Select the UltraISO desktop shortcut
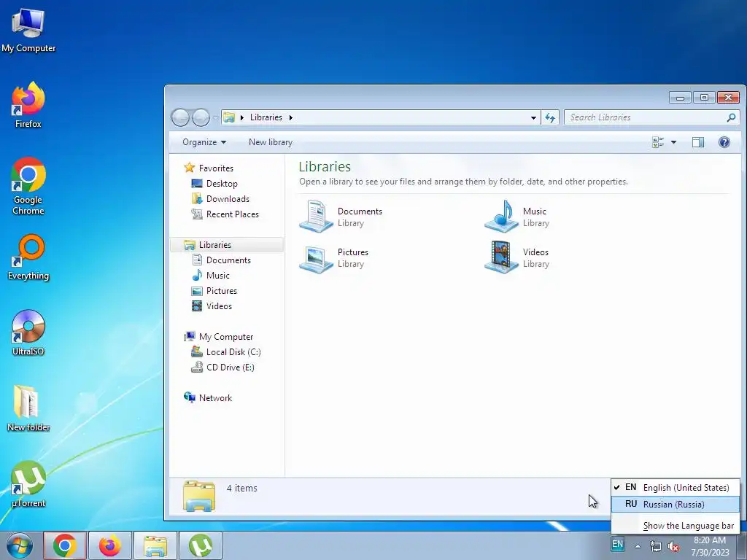Screen dimensions: 747x560 point(28,332)
